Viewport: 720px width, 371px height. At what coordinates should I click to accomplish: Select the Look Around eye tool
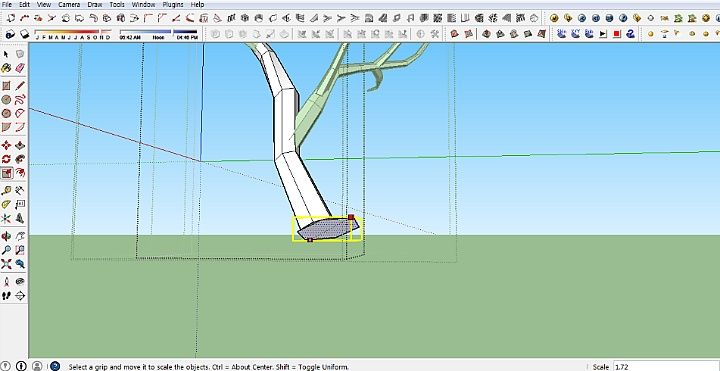click(x=20, y=281)
